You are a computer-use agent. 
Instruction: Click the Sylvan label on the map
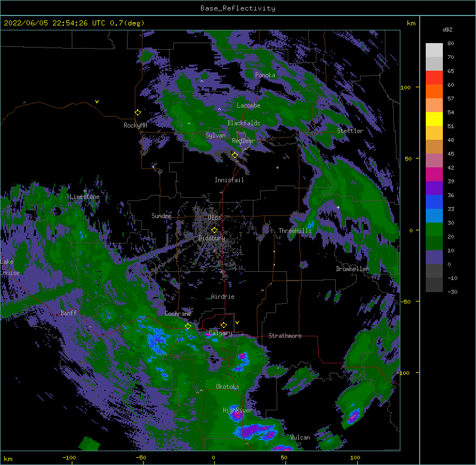pyautogui.click(x=215, y=135)
